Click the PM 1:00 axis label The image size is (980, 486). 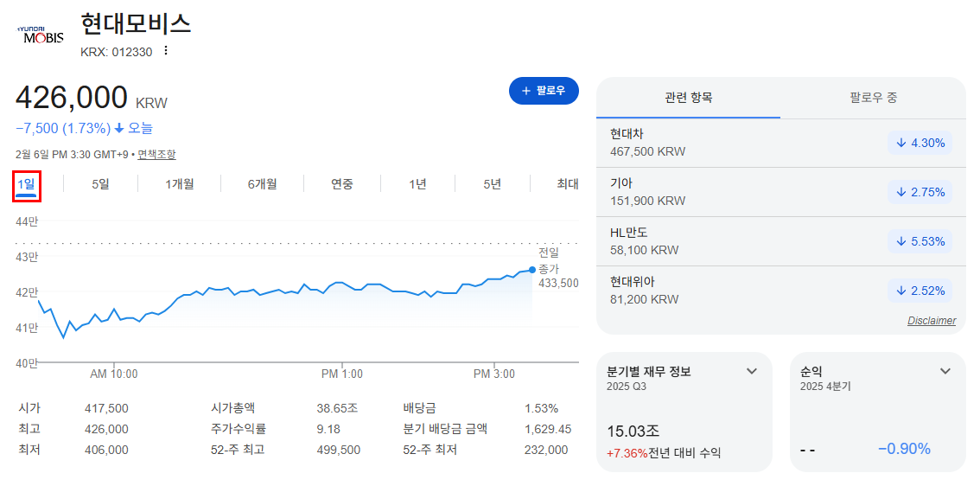[x=342, y=374]
